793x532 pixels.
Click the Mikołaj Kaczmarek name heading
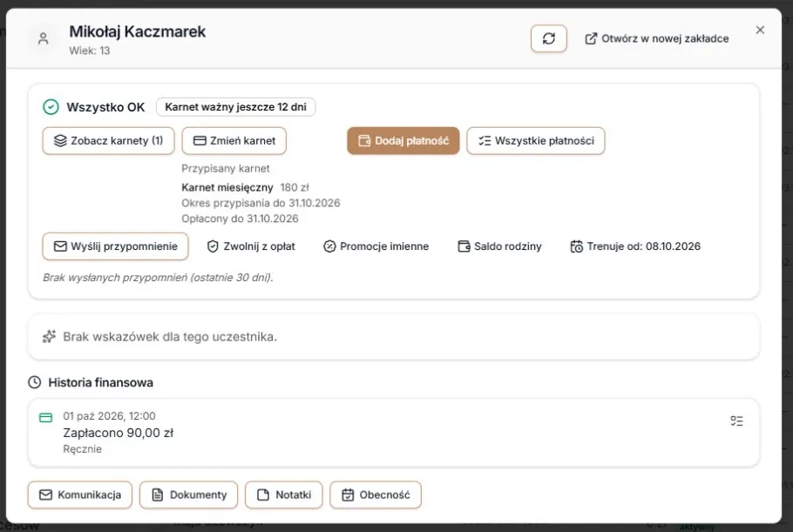[138, 31]
